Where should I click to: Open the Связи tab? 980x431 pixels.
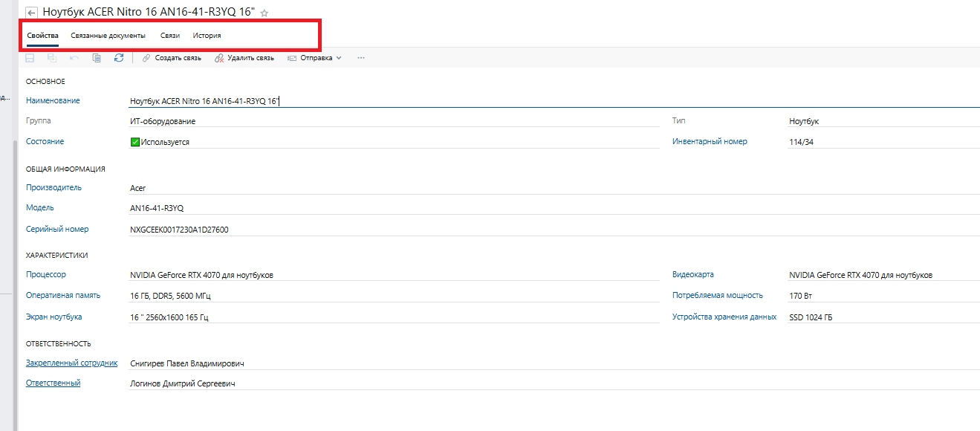(170, 36)
